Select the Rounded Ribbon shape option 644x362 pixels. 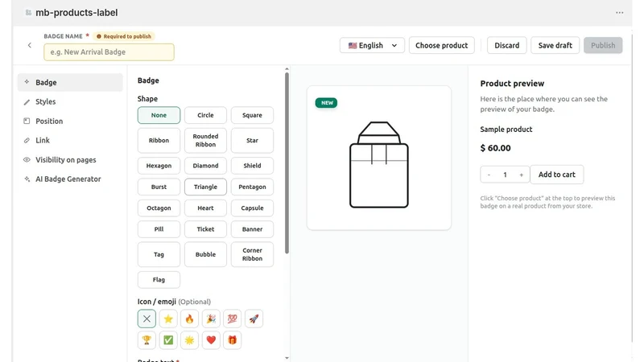tap(205, 140)
